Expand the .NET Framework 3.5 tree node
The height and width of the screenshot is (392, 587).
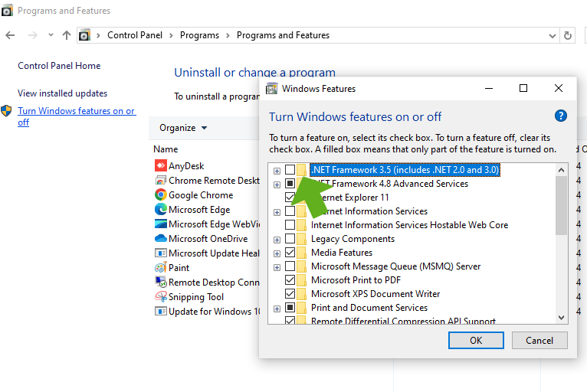[x=277, y=170]
